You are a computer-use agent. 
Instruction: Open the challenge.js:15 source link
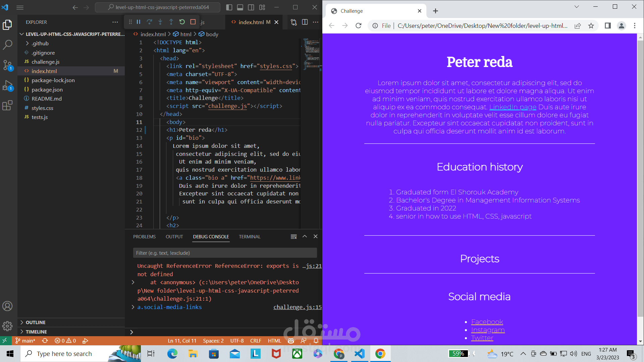tap(298, 307)
